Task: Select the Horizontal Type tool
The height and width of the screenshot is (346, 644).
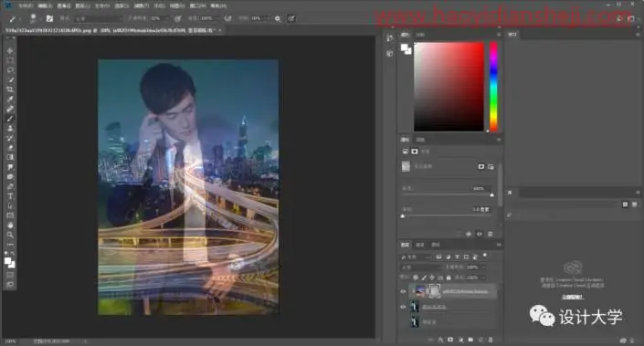Action: coord(10,196)
